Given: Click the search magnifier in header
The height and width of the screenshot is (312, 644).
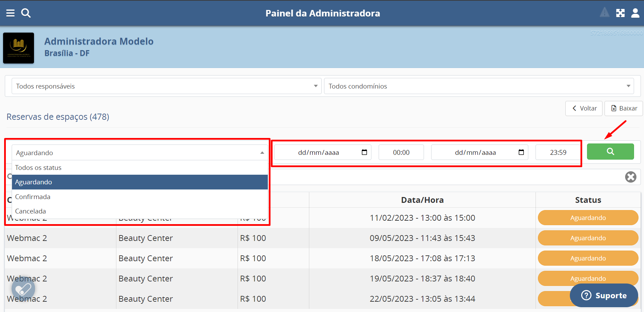Looking at the screenshot, I should click(x=26, y=13).
